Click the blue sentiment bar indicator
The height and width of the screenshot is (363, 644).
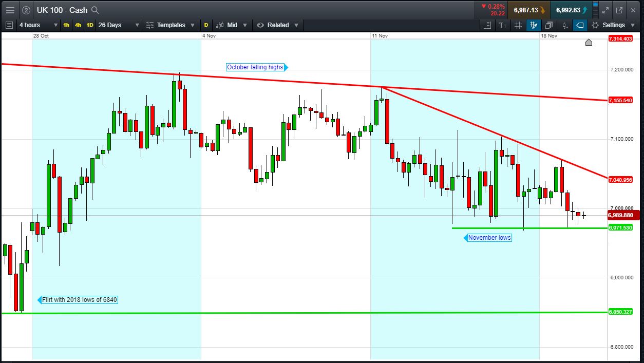pos(595,10)
